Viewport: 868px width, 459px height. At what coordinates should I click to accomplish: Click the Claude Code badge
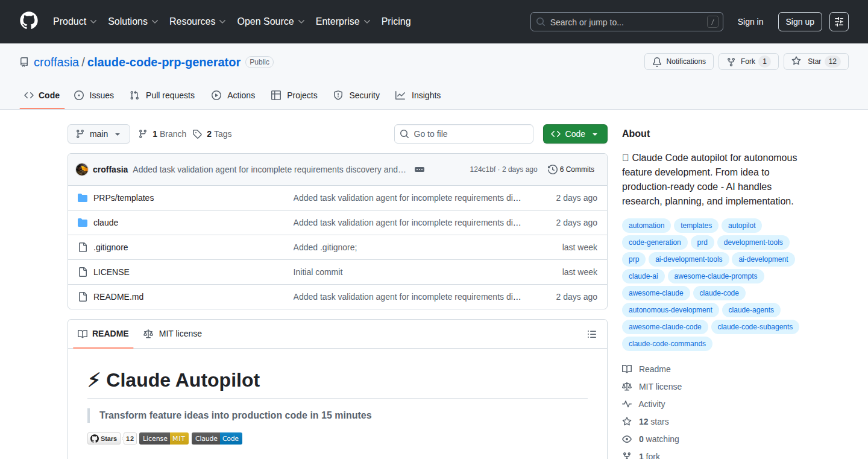(217, 438)
